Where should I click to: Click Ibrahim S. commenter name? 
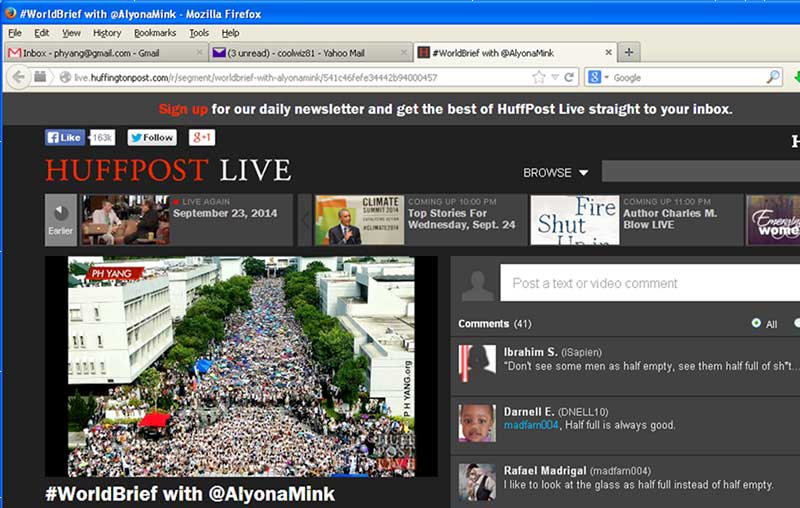point(531,352)
